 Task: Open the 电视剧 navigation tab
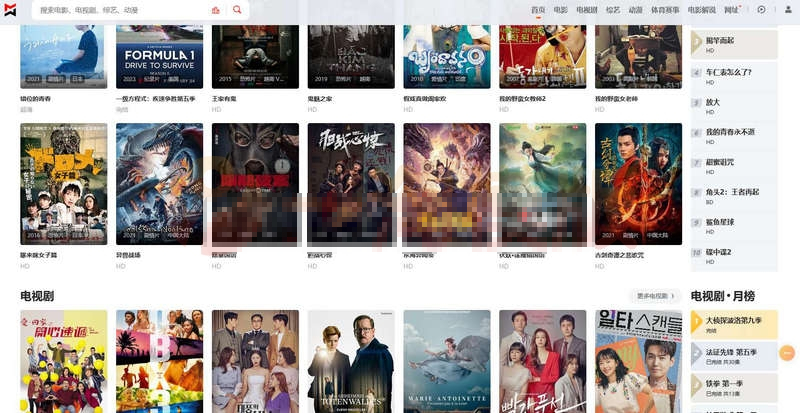tap(586, 10)
